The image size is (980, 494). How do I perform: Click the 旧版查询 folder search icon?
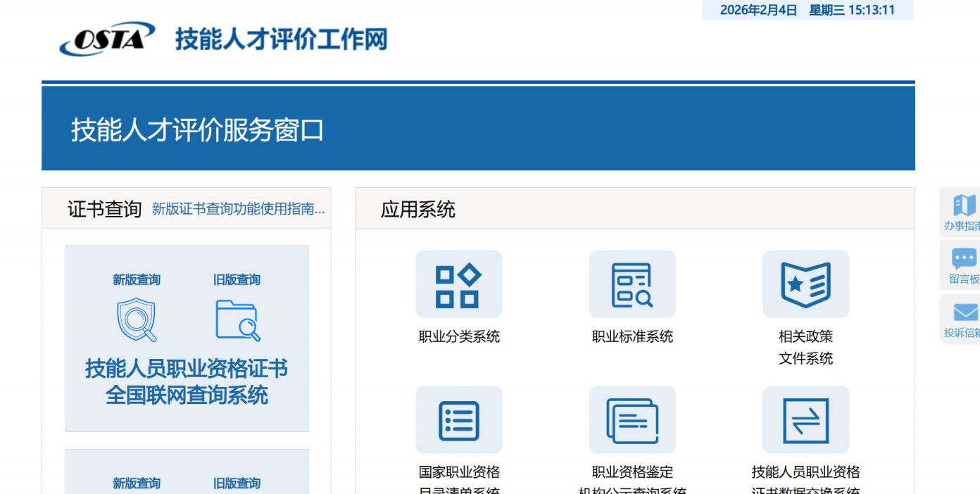coord(237,320)
